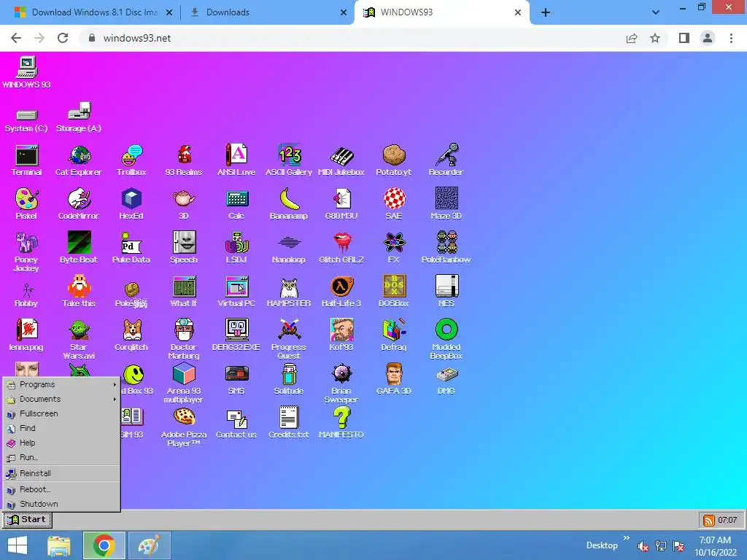Screen dimensions: 747x560
Task: Open the Trollbox chat icon
Action: (x=131, y=160)
